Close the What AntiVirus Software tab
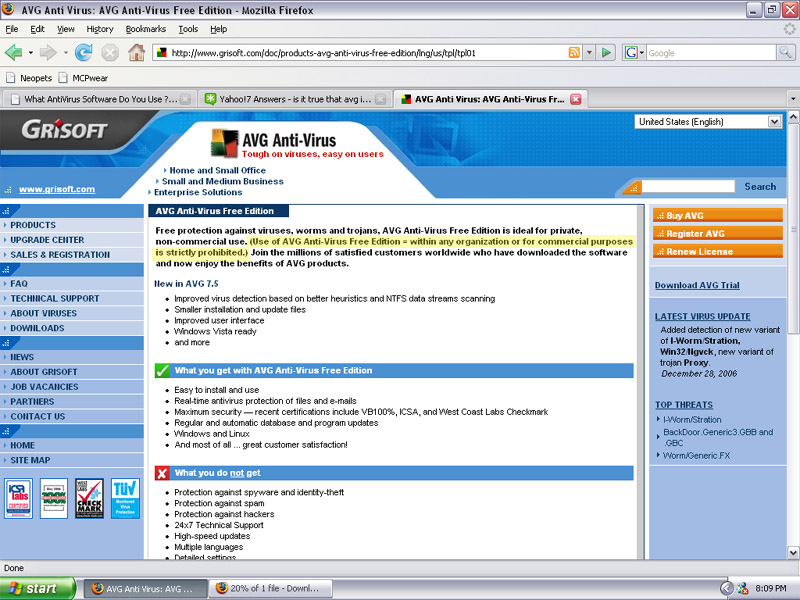Screen dimensions: 800x600 pos(186,99)
